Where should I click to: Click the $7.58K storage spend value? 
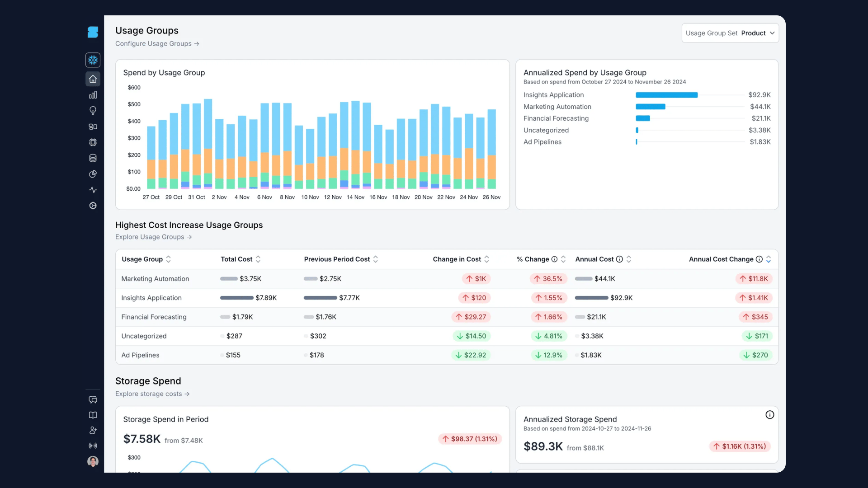point(142,439)
